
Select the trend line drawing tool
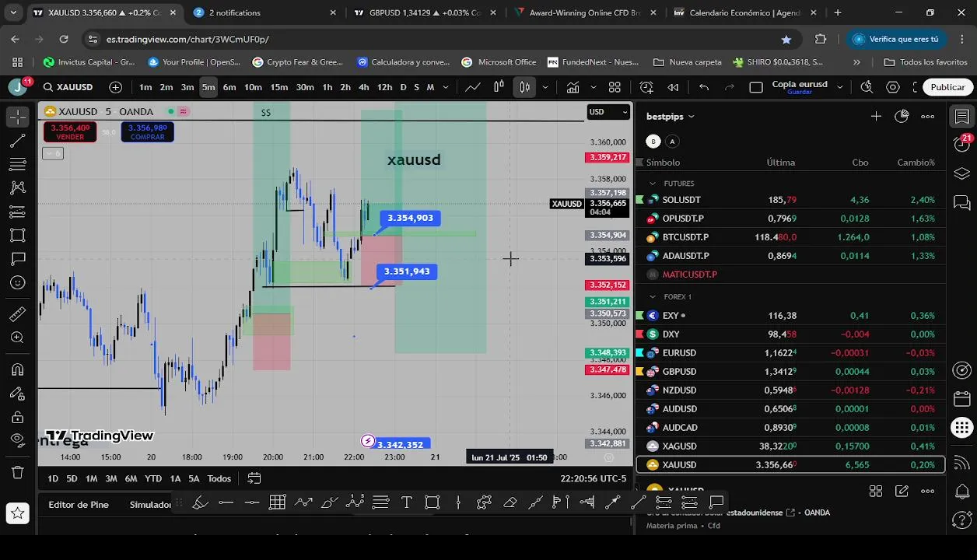(x=17, y=141)
